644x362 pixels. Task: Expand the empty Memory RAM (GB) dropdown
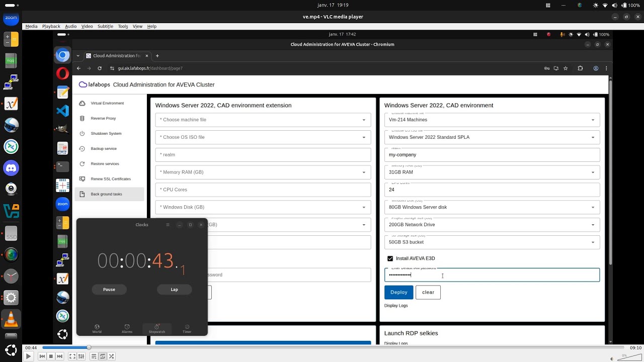(263, 172)
